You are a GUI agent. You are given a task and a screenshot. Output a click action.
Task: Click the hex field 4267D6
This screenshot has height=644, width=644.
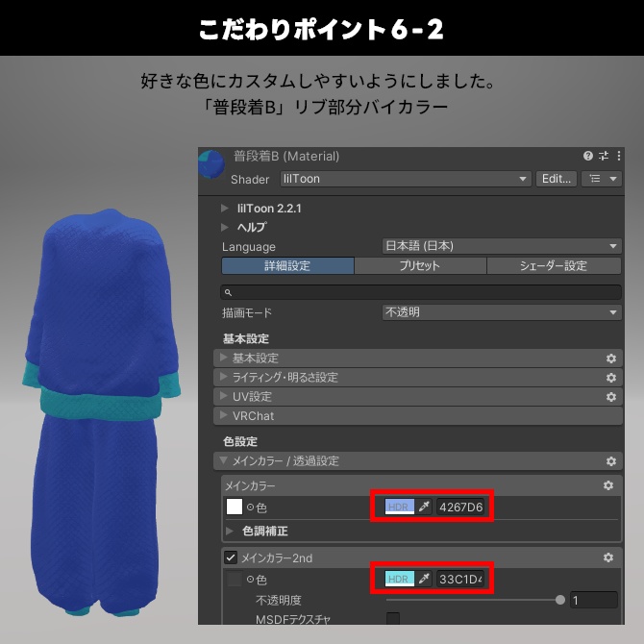pos(460,507)
